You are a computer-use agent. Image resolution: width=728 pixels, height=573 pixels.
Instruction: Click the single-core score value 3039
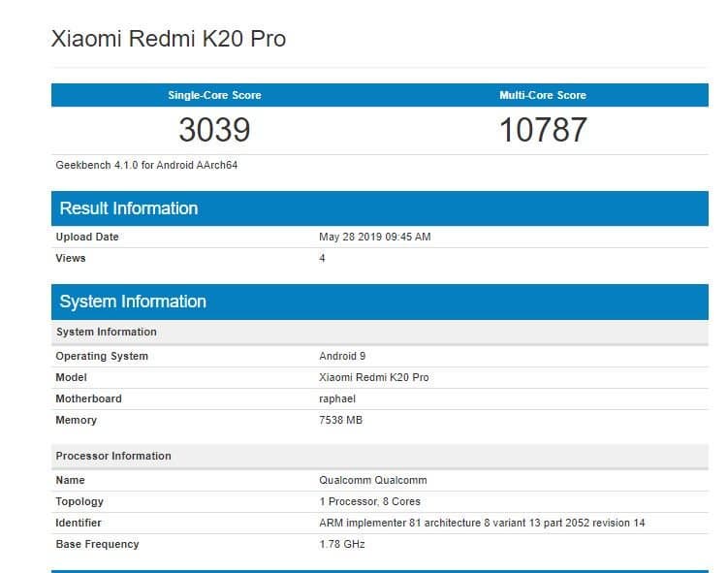point(214,130)
